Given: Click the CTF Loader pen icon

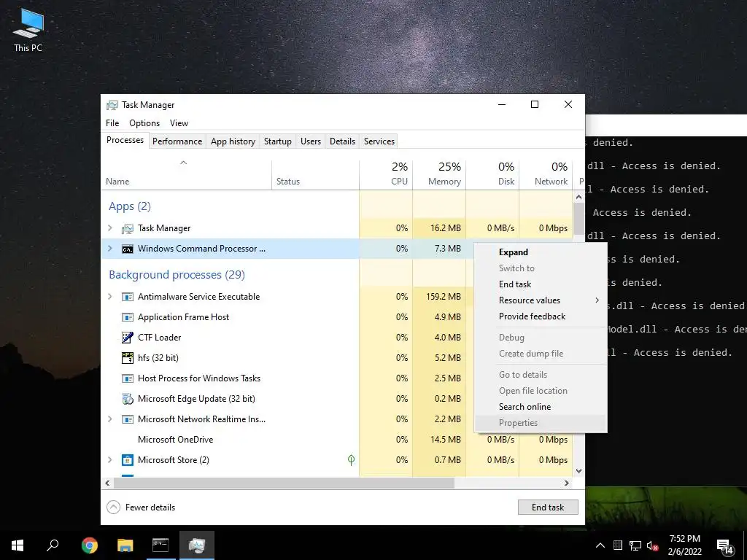Looking at the screenshot, I should (127, 338).
